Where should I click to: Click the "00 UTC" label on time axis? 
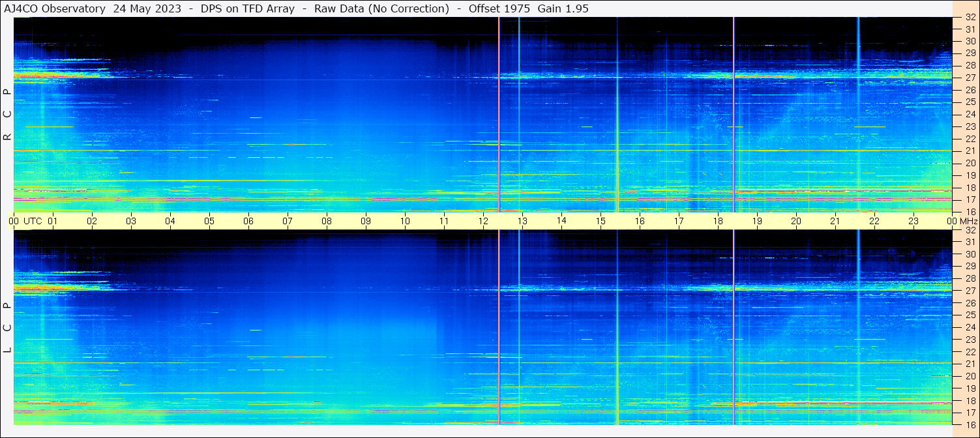[25, 221]
